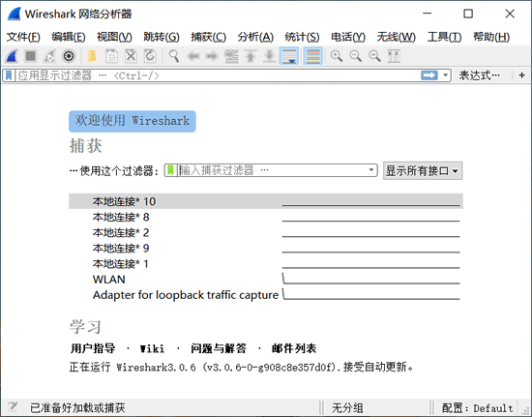This screenshot has width=532, height=417.
Task: Open capture options gear icon
Action: 69,56
